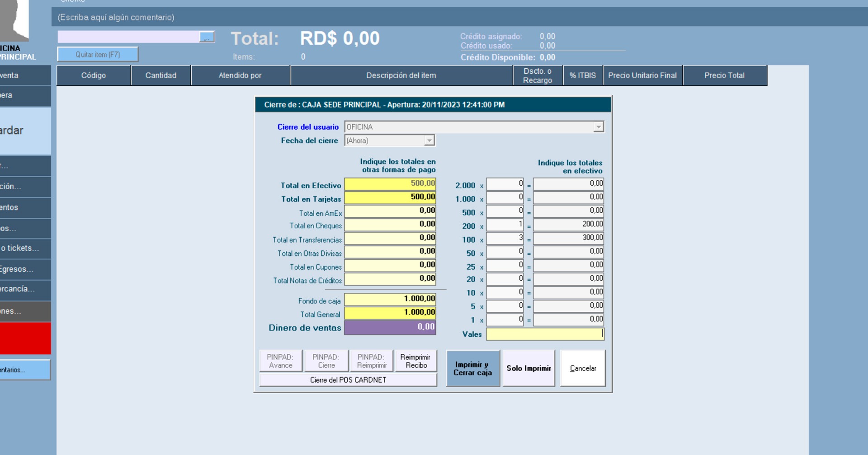Cancel the cash register closing dialog
The image size is (868, 455).
pos(582,368)
